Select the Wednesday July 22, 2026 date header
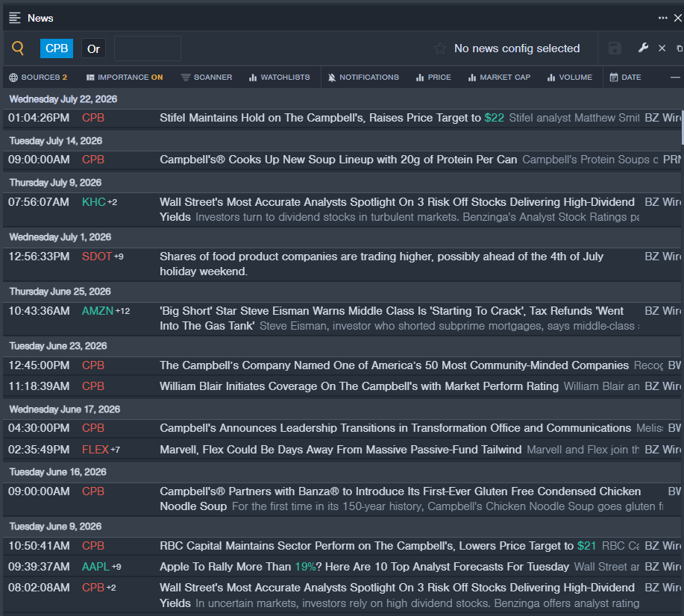This screenshot has width=684, height=616. point(63,99)
